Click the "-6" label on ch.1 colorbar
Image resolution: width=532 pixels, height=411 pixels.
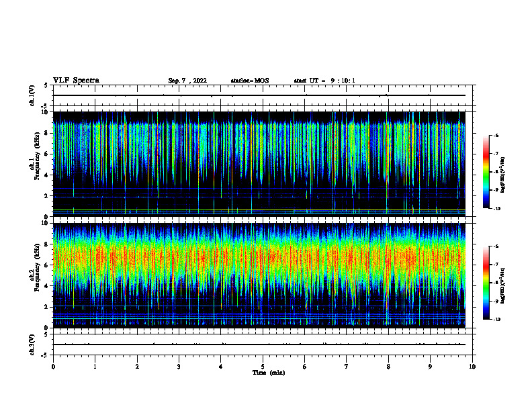[496, 136]
